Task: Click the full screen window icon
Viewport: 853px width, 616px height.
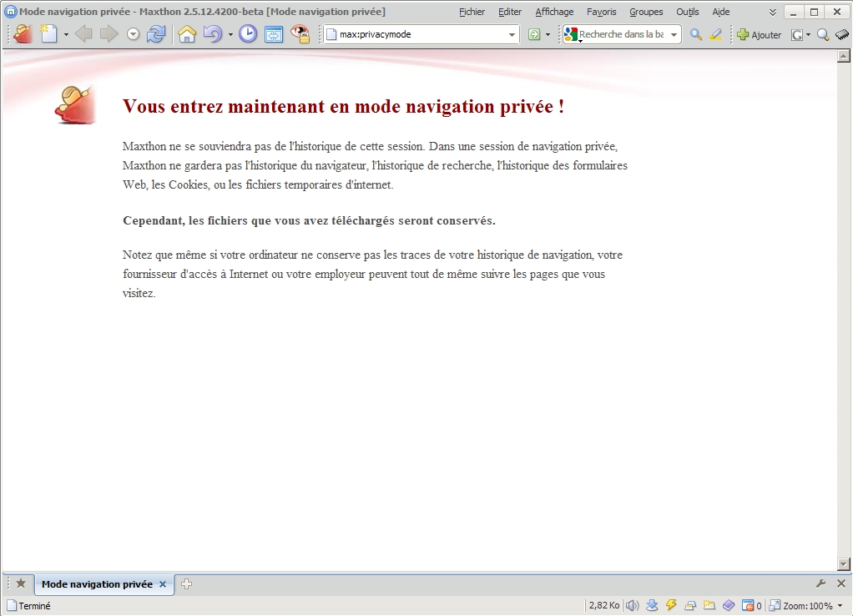Action: tap(274, 35)
